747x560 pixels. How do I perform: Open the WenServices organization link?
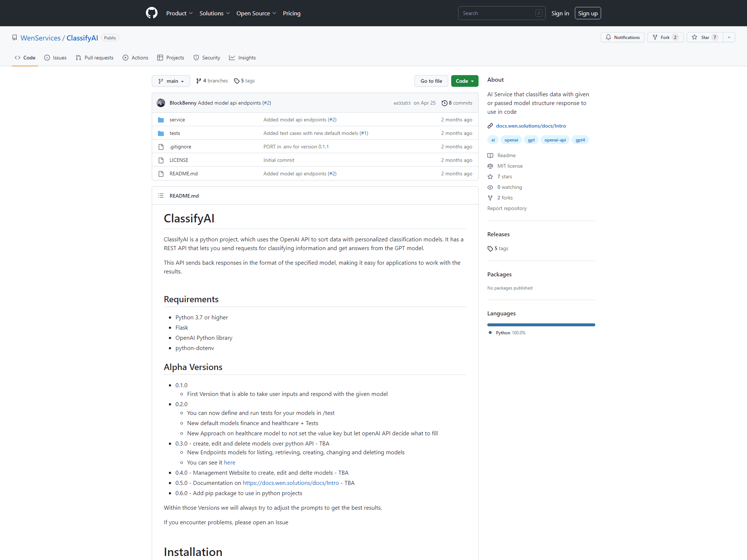click(x=40, y=38)
